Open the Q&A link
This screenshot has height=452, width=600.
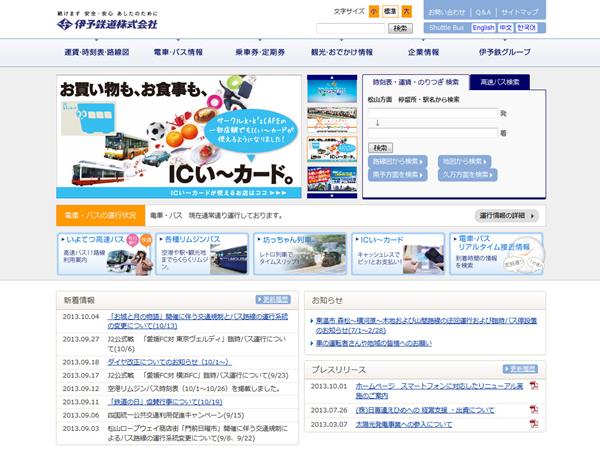(483, 12)
